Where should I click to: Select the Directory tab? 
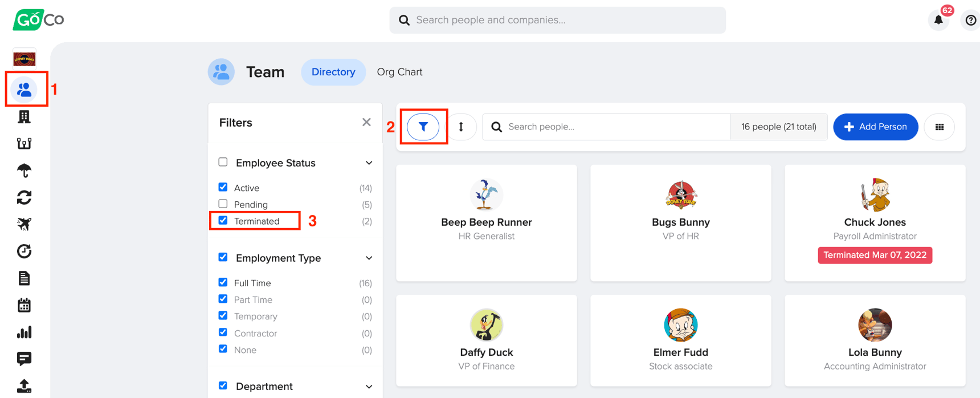(x=333, y=72)
